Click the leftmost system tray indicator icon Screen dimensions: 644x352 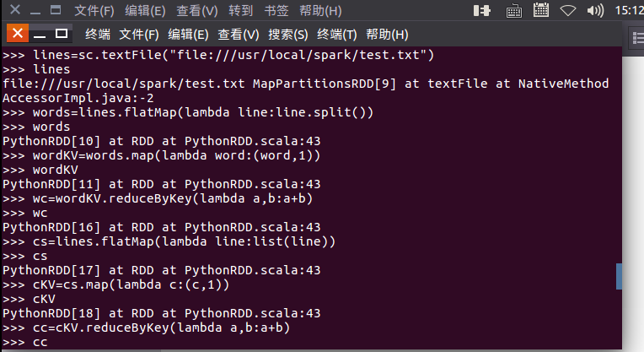click(482, 11)
